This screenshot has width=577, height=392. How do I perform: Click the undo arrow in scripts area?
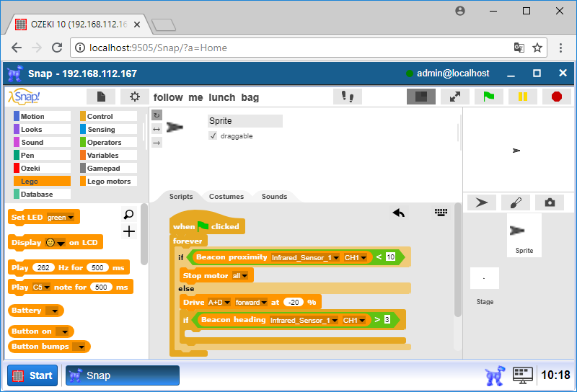(399, 213)
